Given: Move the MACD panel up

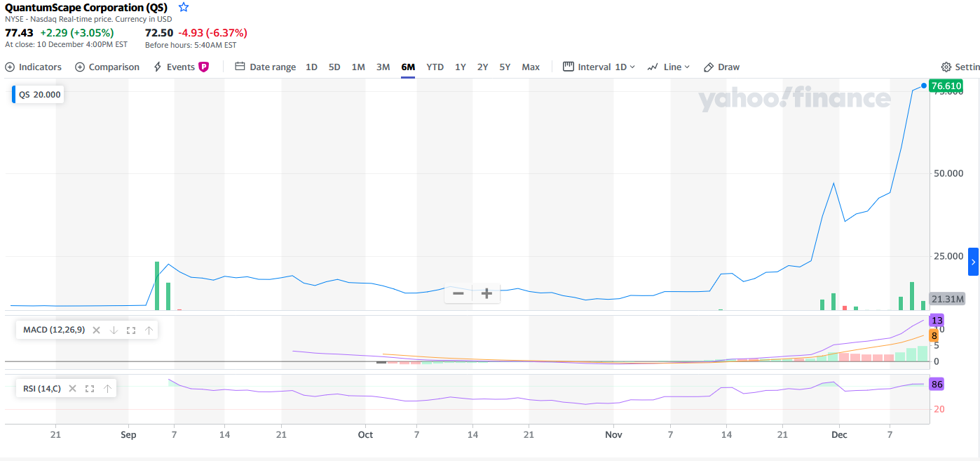Looking at the screenshot, I should (x=149, y=330).
